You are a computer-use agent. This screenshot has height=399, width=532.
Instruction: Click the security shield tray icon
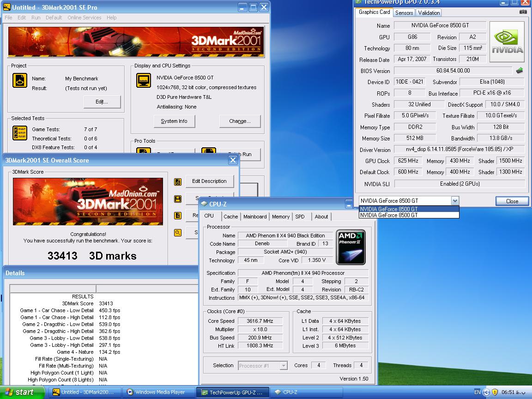tap(495, 392)
